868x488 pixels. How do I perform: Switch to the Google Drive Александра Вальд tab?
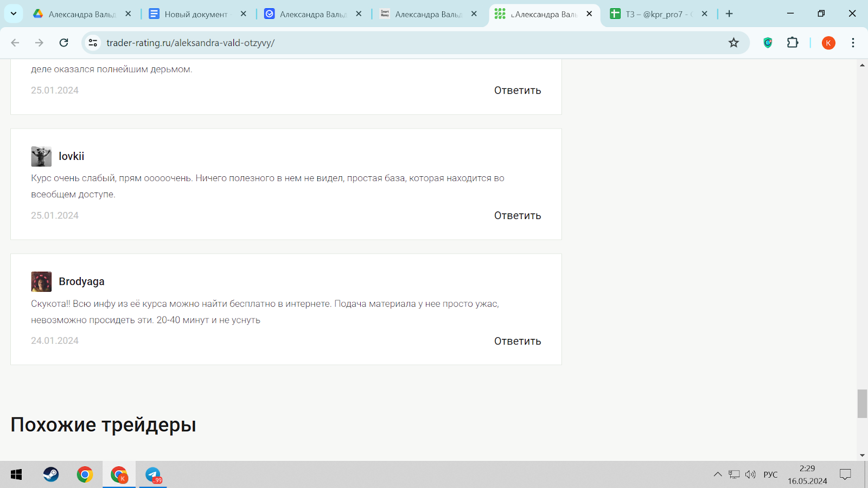(x=76, y=14)
